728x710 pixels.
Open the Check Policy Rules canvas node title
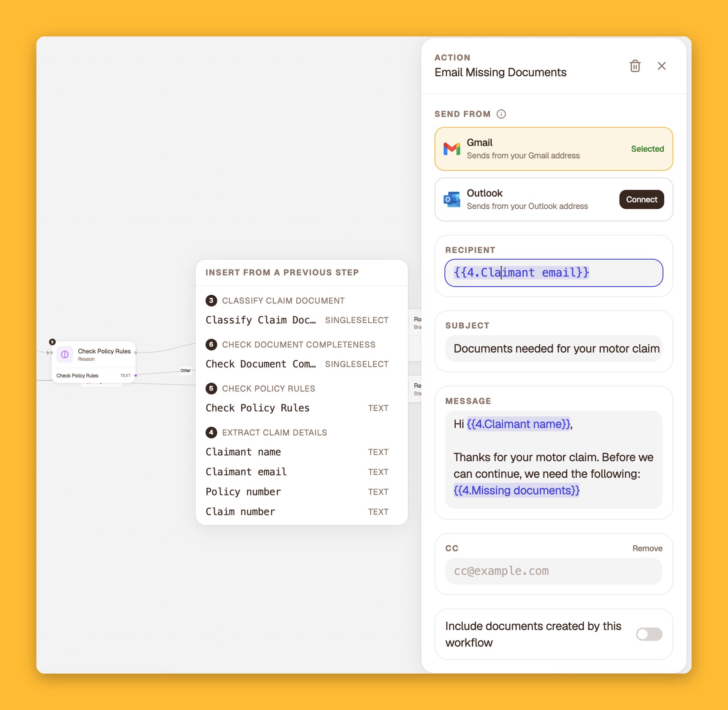click(x=104, y=351)
